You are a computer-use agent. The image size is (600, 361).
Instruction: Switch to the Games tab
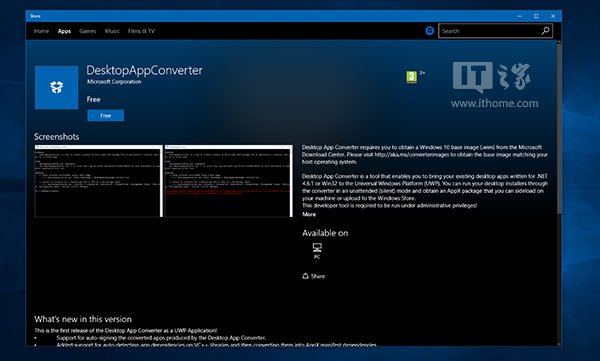(88, 31)
